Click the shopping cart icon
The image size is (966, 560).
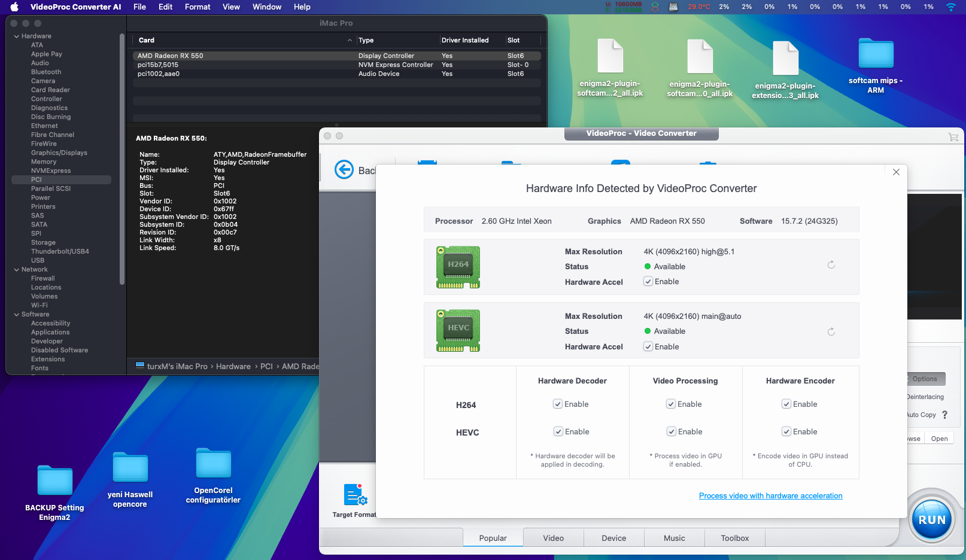click(x=953, y=137)
